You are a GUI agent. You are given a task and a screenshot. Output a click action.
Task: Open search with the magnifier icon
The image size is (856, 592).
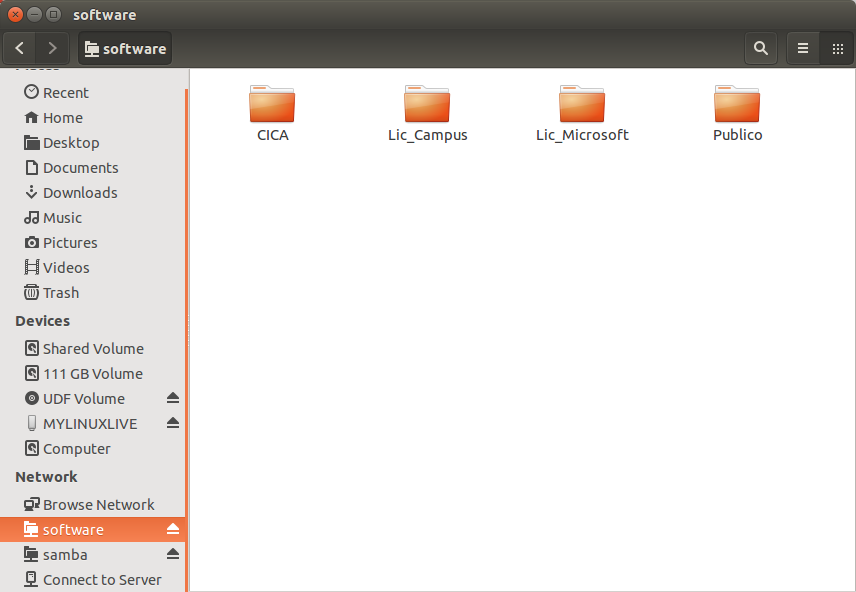760,49
